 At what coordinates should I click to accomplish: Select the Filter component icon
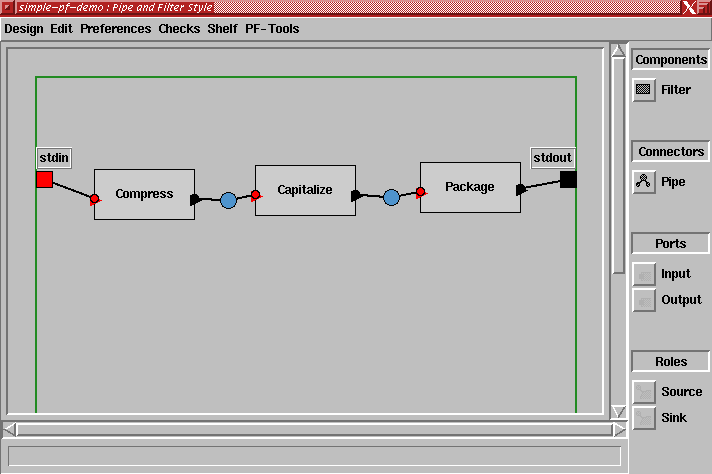644,90
